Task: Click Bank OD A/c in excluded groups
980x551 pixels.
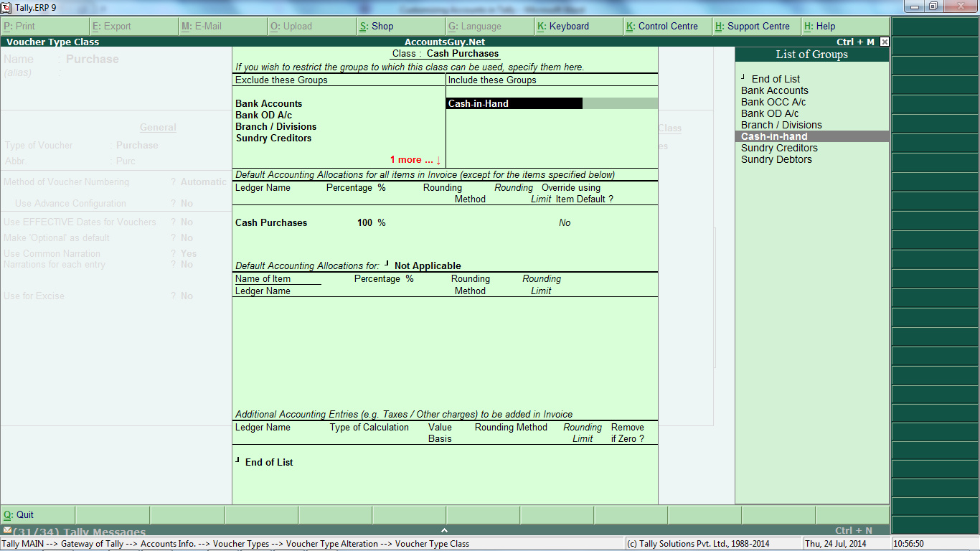Action: click(x=264, y=115)
